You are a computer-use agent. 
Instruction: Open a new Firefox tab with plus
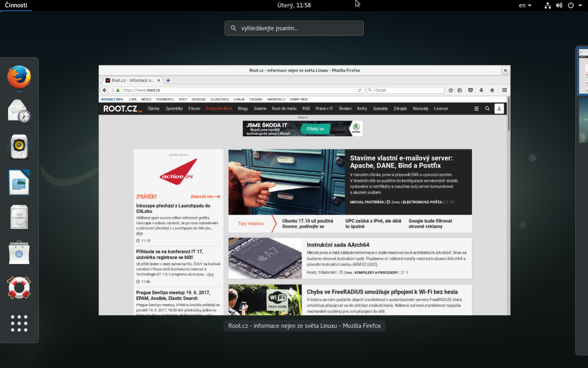[168, 81]
